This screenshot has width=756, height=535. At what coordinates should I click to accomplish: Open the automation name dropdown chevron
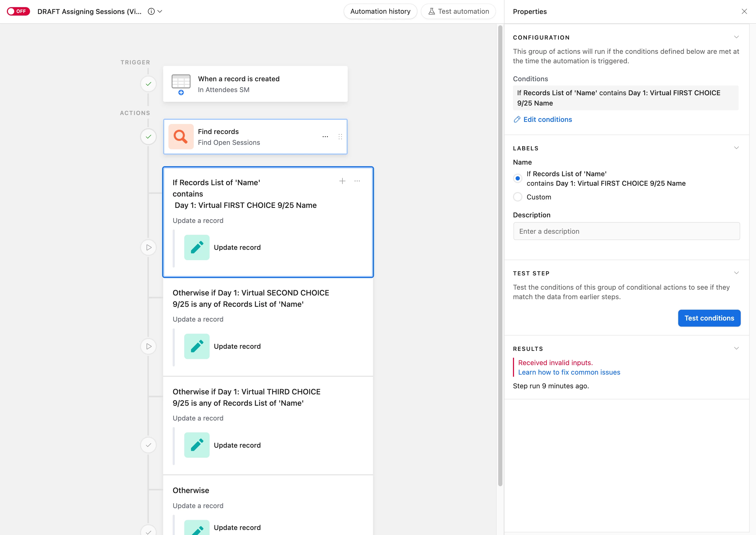(x=160, y=11)
